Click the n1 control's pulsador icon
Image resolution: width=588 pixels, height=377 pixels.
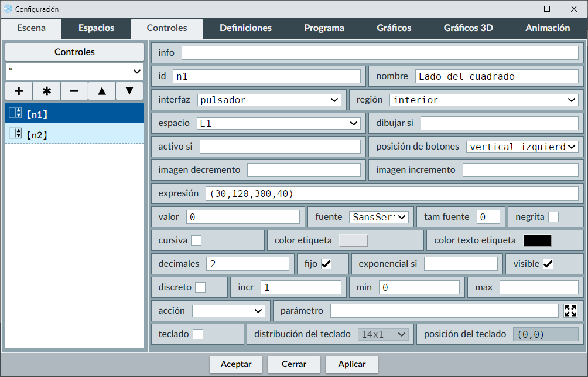click(15, 113)
